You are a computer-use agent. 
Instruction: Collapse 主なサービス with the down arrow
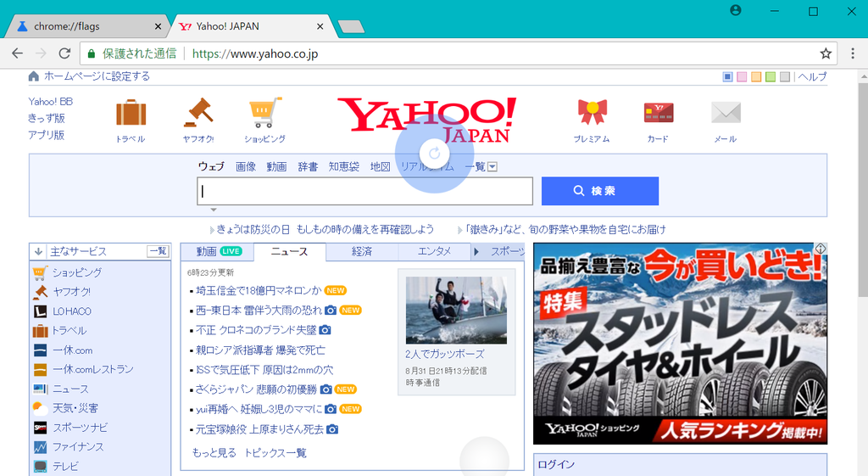[x=38, y=252]
